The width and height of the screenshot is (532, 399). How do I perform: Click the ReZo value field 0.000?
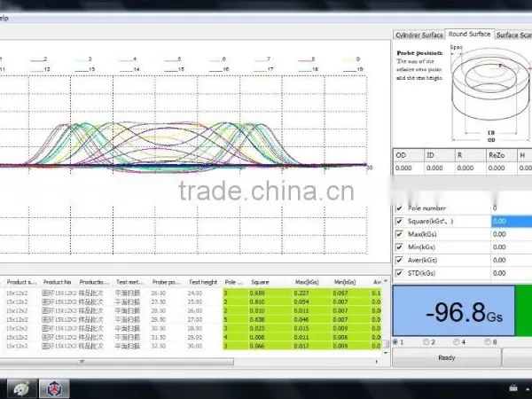click(x=501, y=168)
